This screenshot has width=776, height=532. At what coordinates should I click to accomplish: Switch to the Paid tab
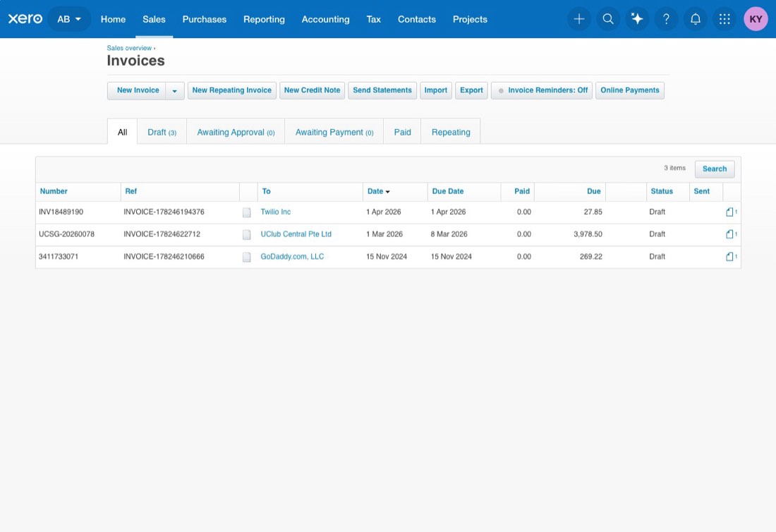coord(402,132)
